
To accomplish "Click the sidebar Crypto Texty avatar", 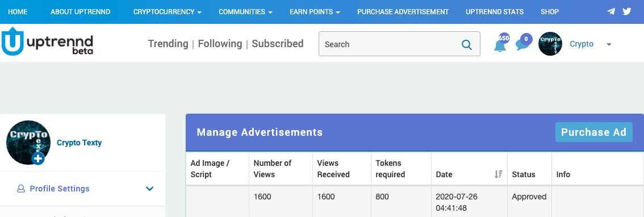I will click(28, 143).
